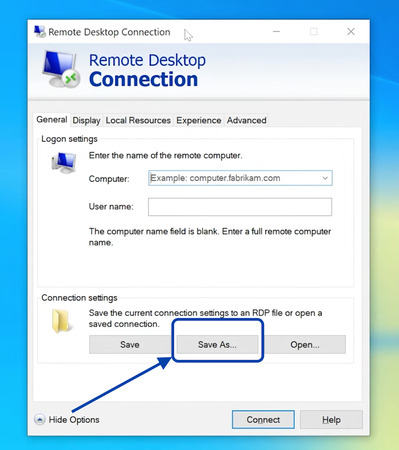Expand the Computer dropdown arrow
The image size is (399, 450).
(x=325, y=178)
